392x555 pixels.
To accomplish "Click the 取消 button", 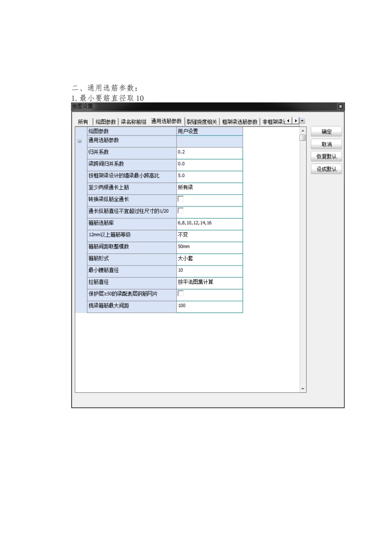I will tap(326, 144).
